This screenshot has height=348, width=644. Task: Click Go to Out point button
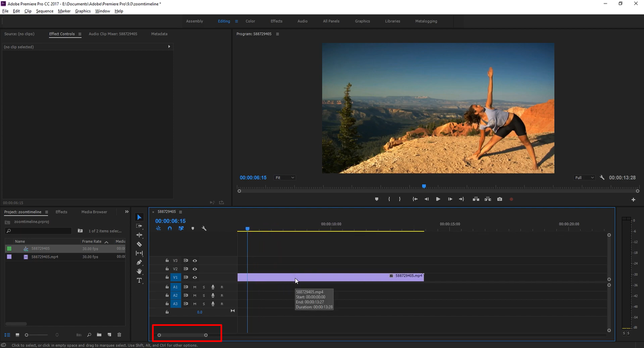click(461, 199)
